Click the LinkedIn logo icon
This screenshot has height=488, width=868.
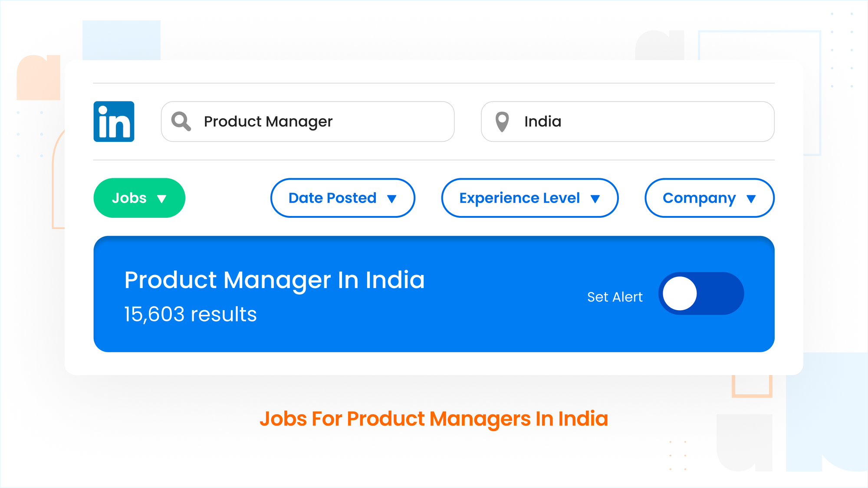pyautogui.click(x=113, y=121)
